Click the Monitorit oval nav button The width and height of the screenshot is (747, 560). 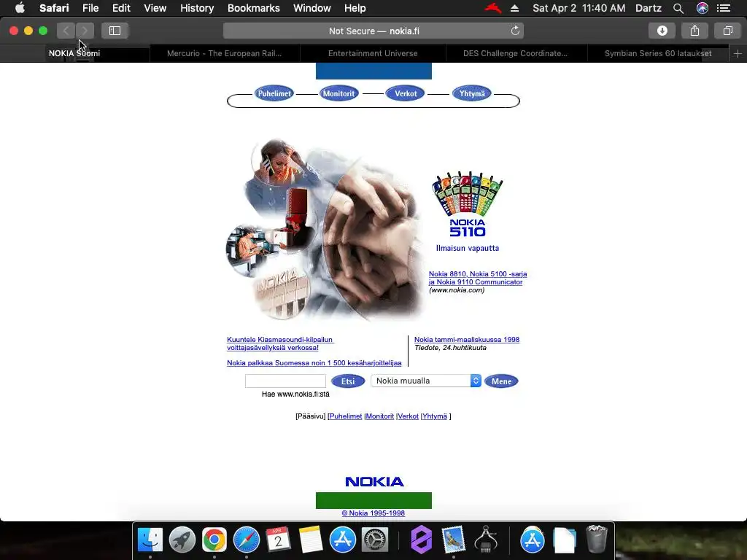click(338, 93)
